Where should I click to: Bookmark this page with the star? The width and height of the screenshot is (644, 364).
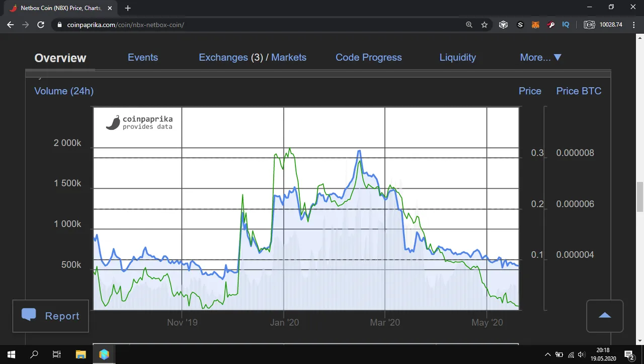coord(485,25)
